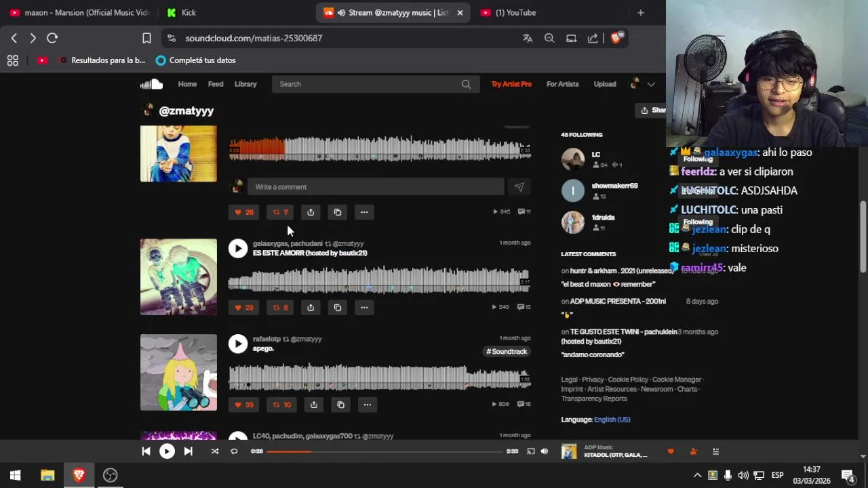Open the Feed tab in SoundCloud
The width and height of the screenshot is (868, 488).
(216, 84)
